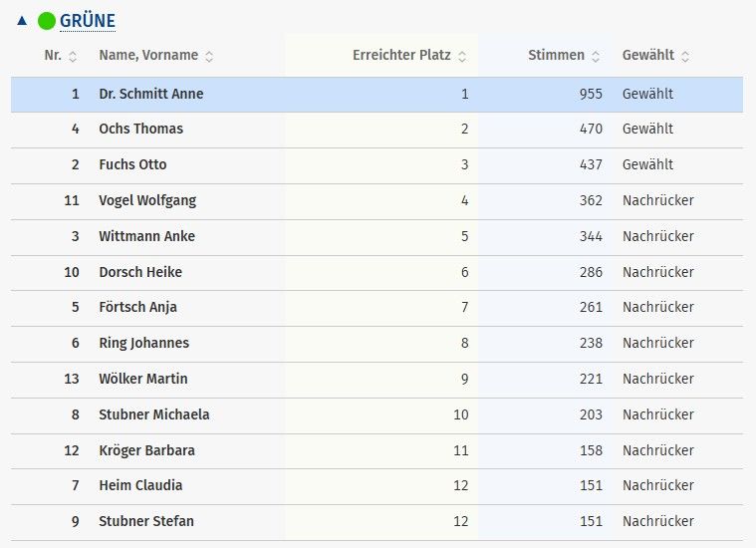Click the Erreichter Platz column header
This screenshot has height=548, width=756.
point(401,55)
